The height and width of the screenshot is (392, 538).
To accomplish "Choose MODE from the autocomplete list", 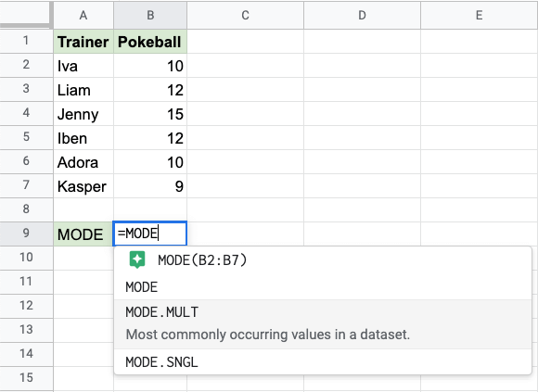I will click(x=323, y=286).
